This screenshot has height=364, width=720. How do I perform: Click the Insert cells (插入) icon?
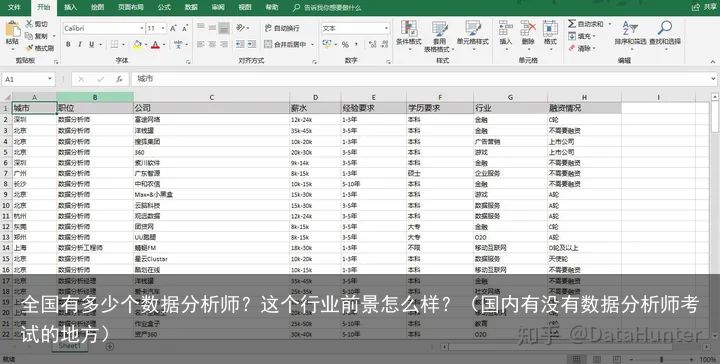pyautogui.click(x=506, y=33)
